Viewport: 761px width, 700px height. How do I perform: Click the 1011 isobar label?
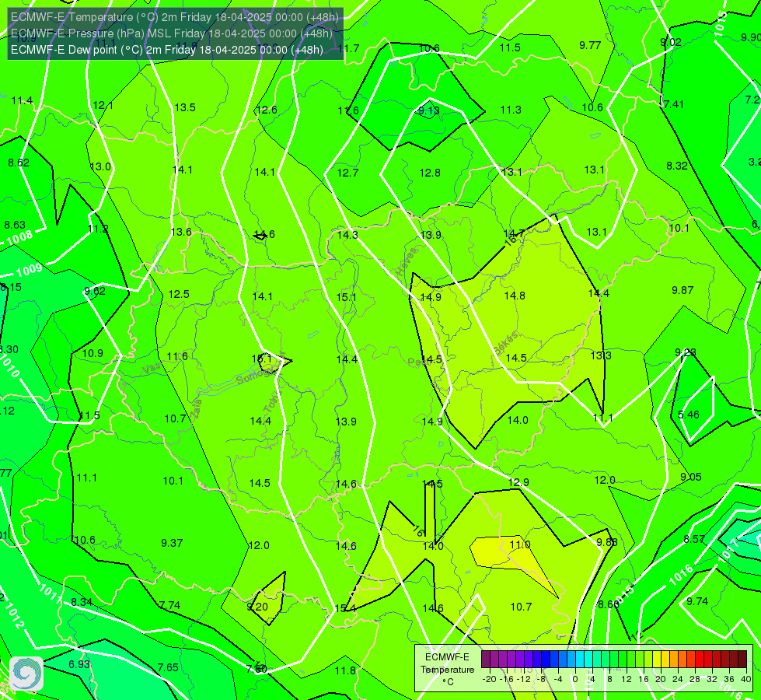(50, 593)
